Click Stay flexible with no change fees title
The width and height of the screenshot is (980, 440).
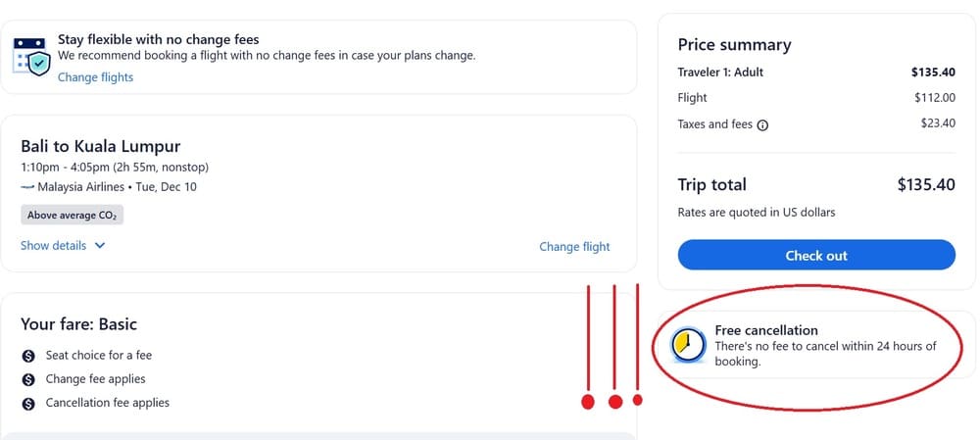[158, 40]
